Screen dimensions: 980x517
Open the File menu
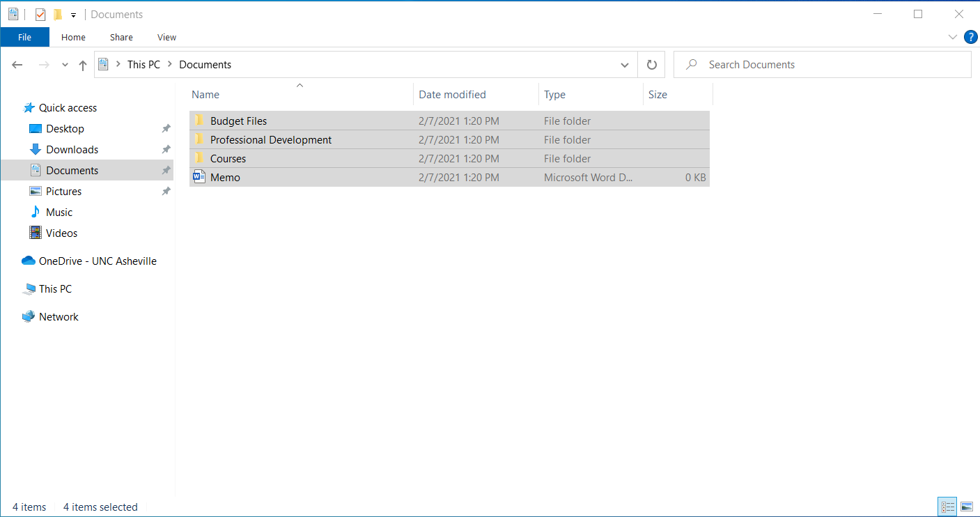pyautogui.click(x=24, y=38)
